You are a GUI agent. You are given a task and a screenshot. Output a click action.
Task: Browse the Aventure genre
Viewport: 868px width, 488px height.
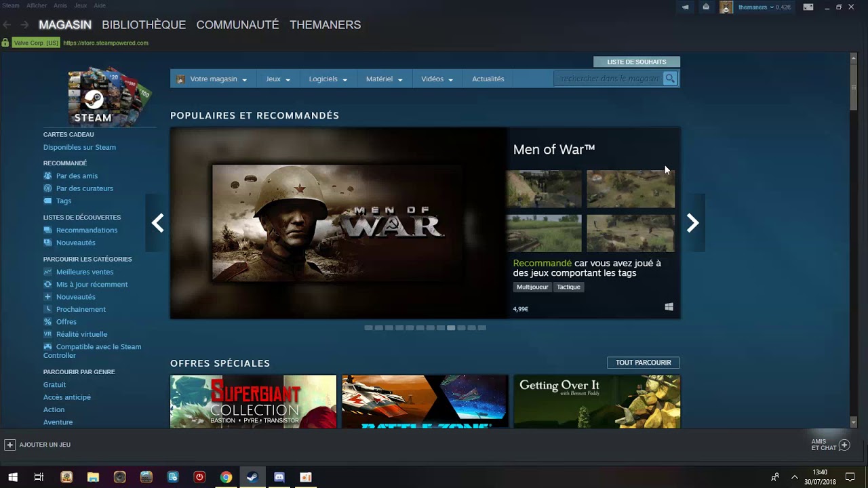[58, 422]
